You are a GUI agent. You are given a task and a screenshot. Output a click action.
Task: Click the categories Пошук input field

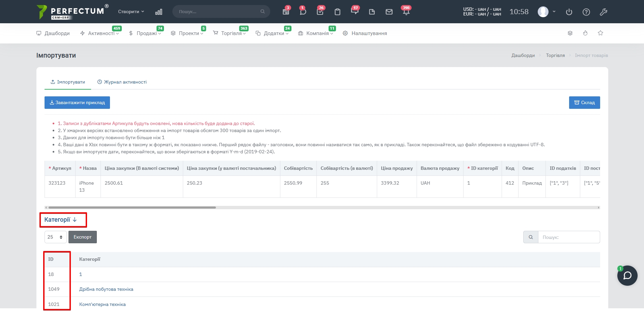point(568,237)
